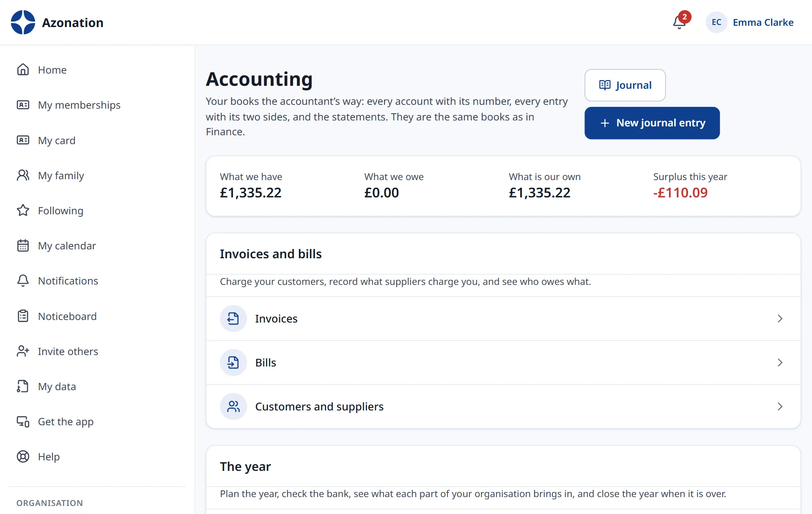Open the Journal button
Viewport: 812px width, 514px height.
pos(625,85)
